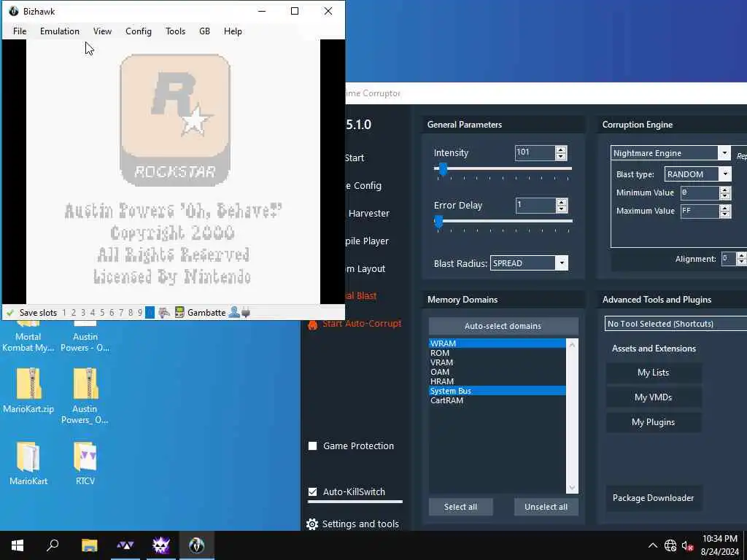
Task: Toggle CartRAM memory domain selection
Action: click(x=497, y=400)
